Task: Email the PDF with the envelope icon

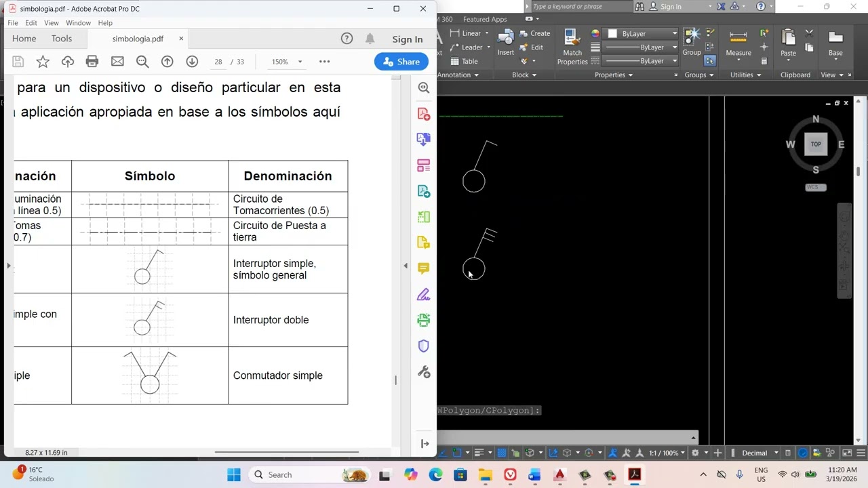Action: coord(117,62)
